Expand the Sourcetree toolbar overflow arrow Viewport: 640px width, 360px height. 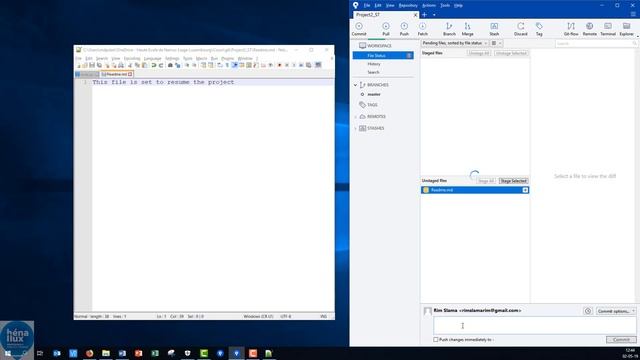coord(638,36)
